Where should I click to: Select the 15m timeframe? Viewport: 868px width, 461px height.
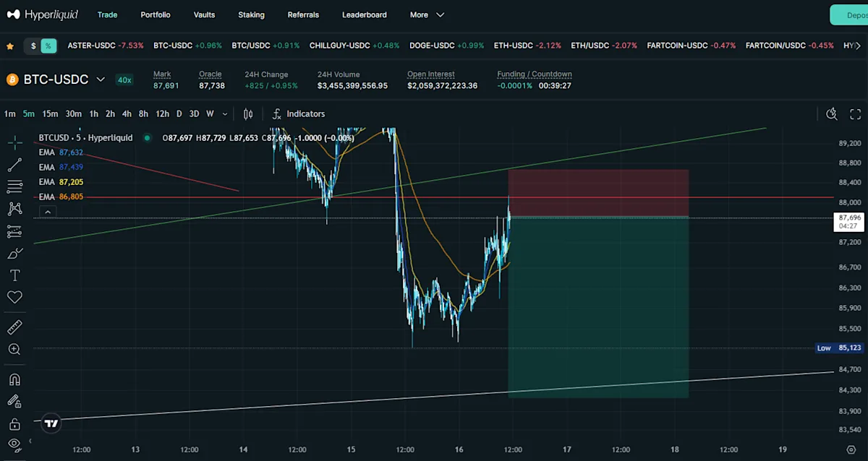click(50, 113)
